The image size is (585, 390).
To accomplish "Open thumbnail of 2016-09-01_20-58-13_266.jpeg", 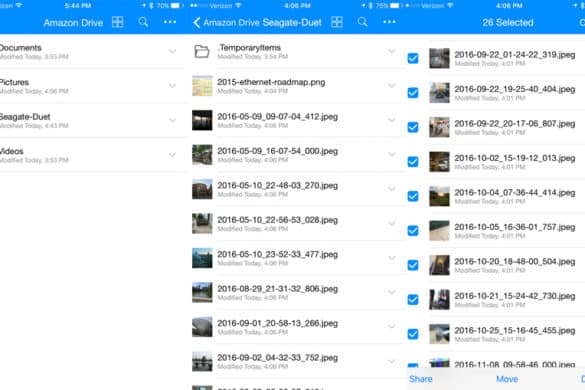I will (202, 327).
